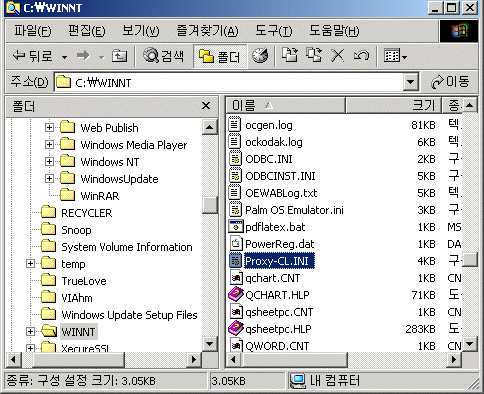Click folder tree scroll down arrow
This screenshot has width=484, height=394.
click(210, 343)
